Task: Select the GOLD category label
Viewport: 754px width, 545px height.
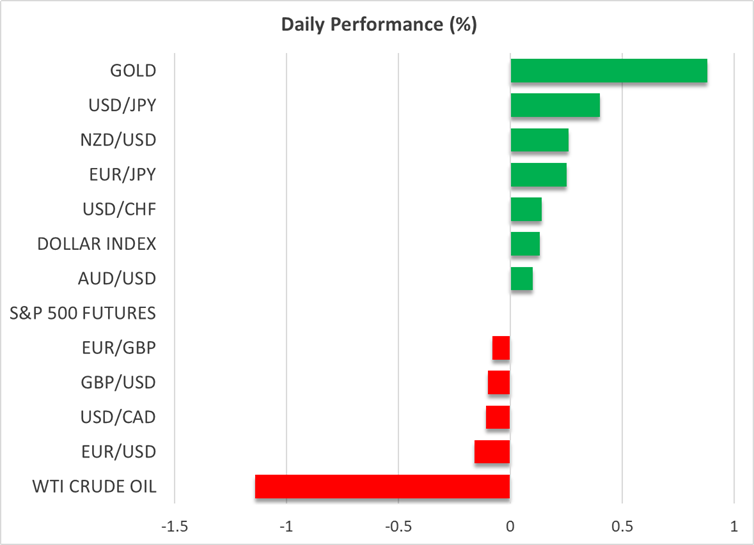Action: tap(133, 71)
